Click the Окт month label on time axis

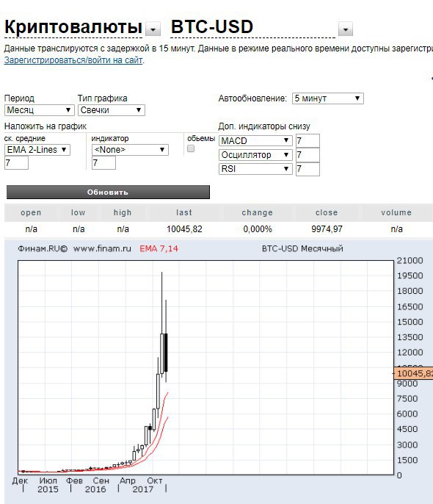point(154,480)
